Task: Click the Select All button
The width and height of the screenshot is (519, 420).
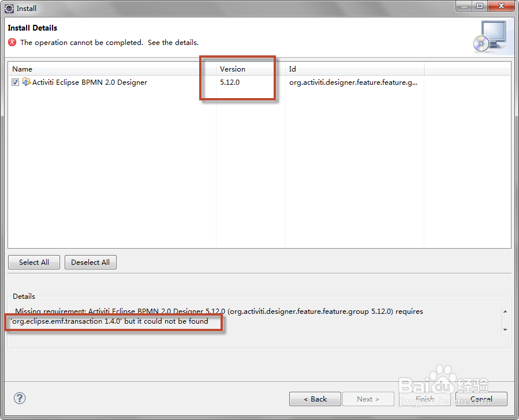Action: 34,262
